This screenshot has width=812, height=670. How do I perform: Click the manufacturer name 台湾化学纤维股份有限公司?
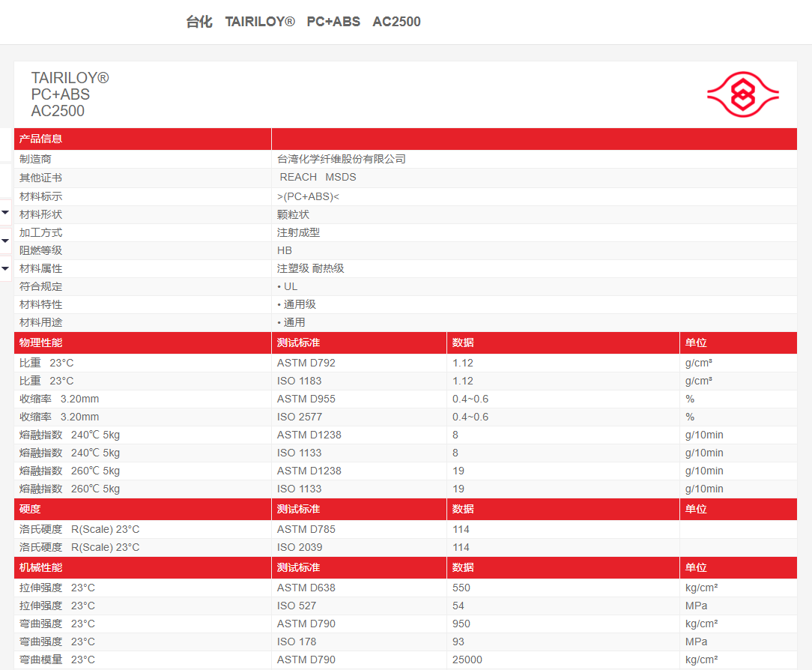point(342,159)
